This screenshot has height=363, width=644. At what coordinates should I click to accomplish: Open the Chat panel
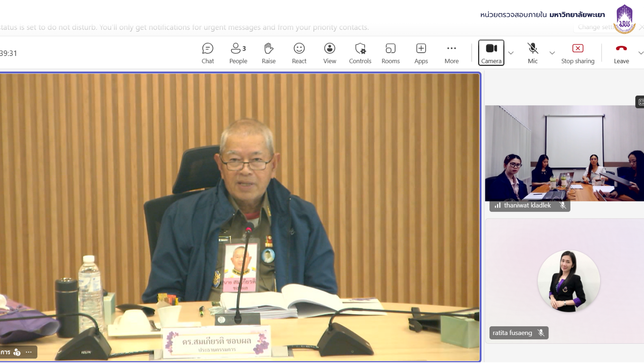click(208, 53)
